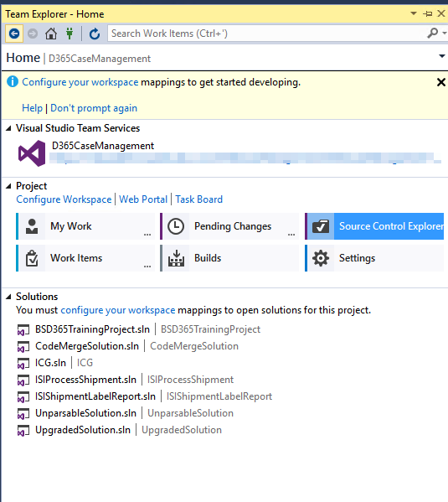Select UpgradedSolution.sln solution
Screen dimensions: 448x502
(x=83, y=430)
